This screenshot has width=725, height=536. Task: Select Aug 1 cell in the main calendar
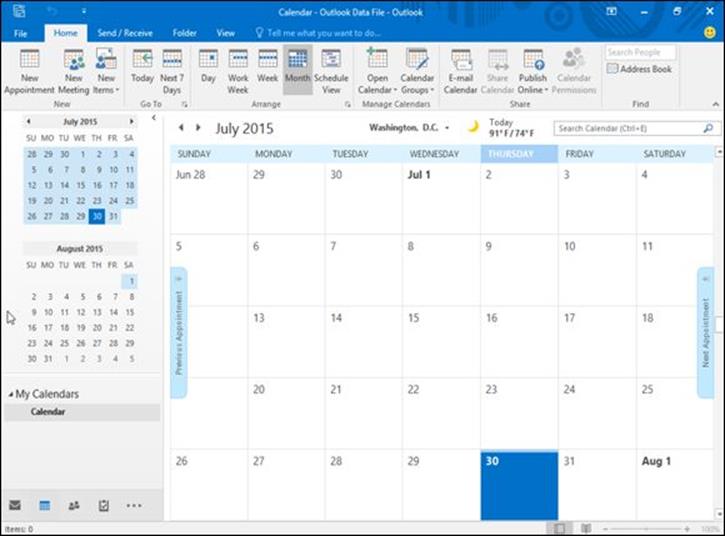tap(674, 485)
